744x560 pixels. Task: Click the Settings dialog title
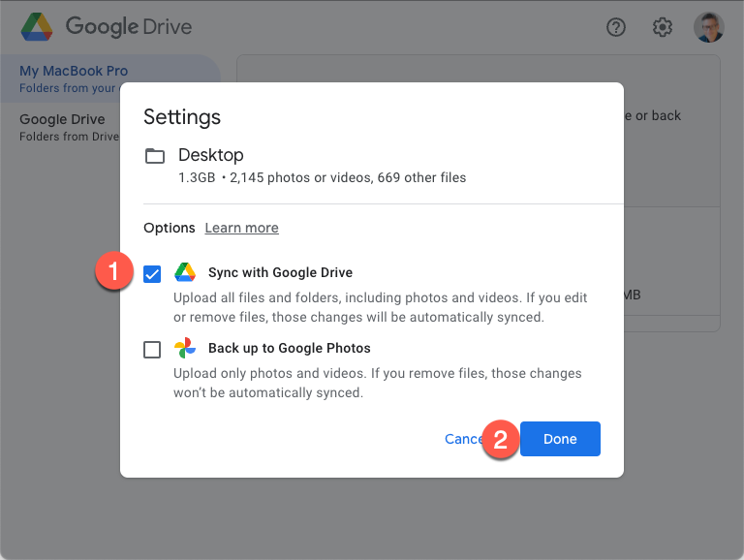182,116
